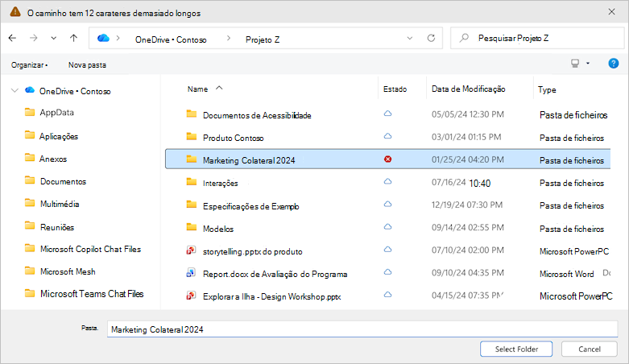Open Microsoft Copilot Chat Files in sidebar

pos(91,249)
